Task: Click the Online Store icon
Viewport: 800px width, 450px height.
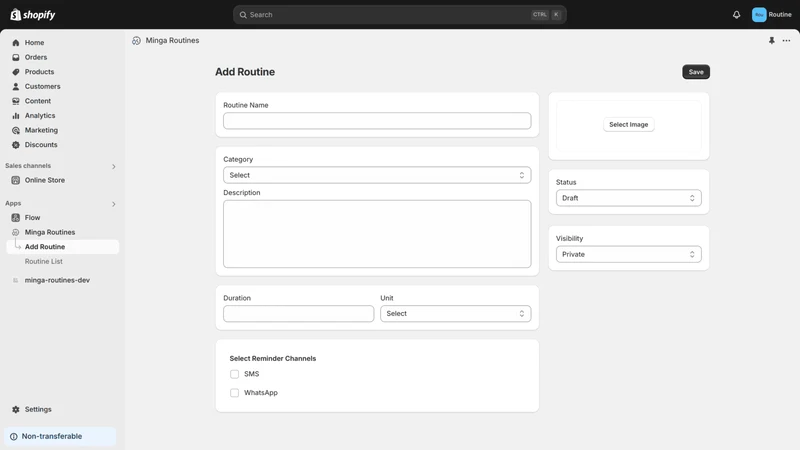Action: (x=16, y=180)
